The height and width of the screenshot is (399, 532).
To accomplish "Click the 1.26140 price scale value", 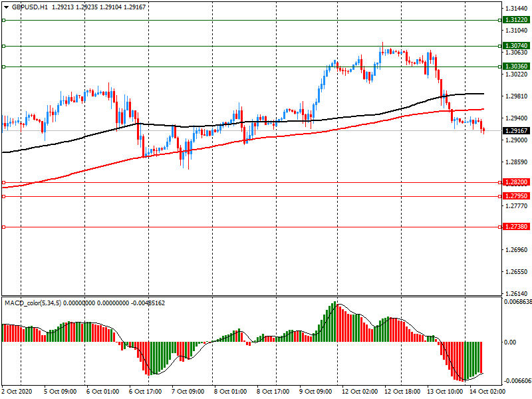I will coord(517,293).
